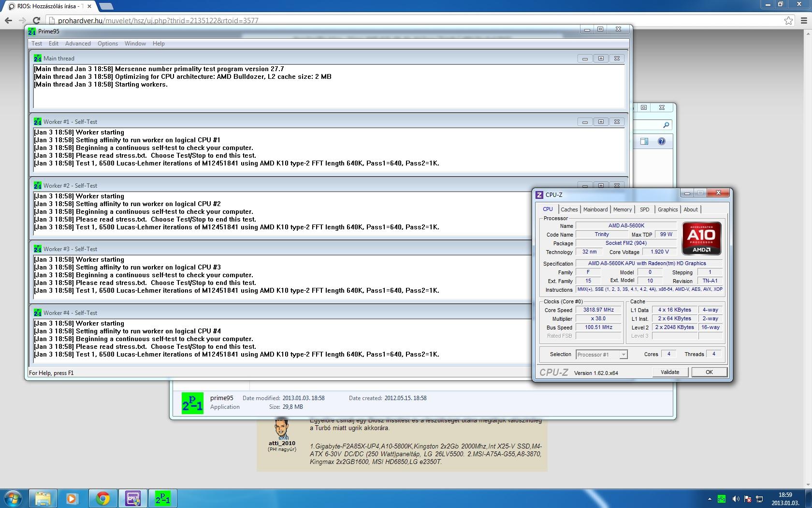Screen dimensions: 812x508
Task: Open the Options menu in Prime95
Action: pyautogui.click(x=108, y=44)
